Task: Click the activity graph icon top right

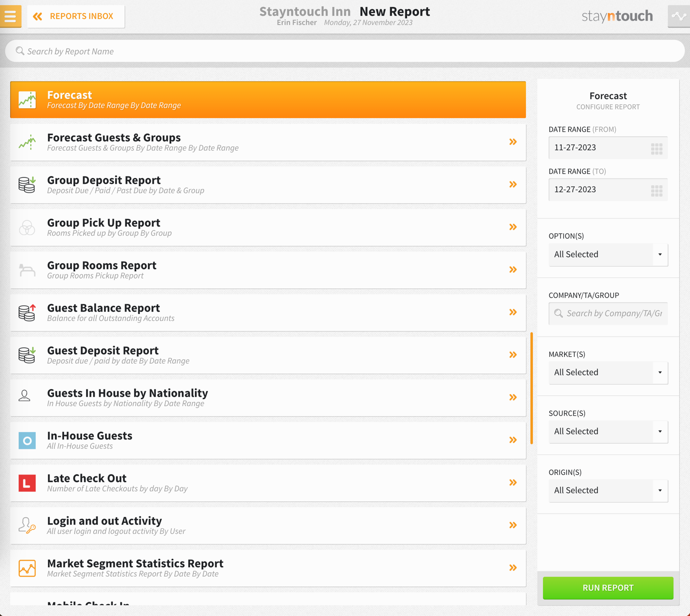Action: pos(679,16)
